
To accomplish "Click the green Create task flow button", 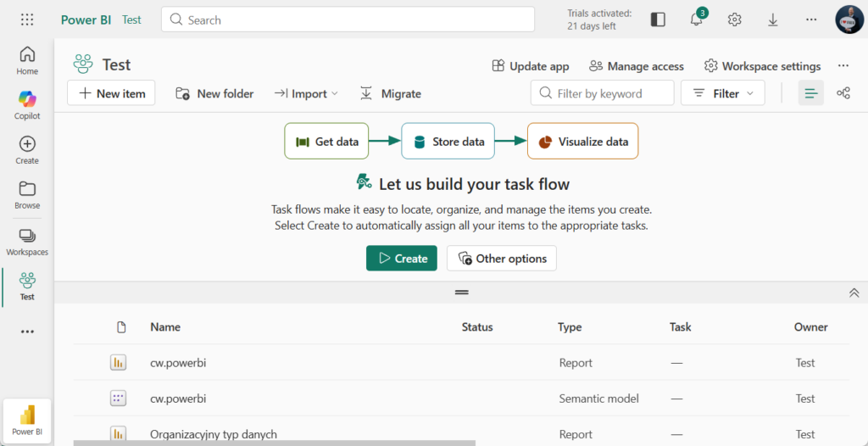I will pyautogui.click(x=401, y=258).
